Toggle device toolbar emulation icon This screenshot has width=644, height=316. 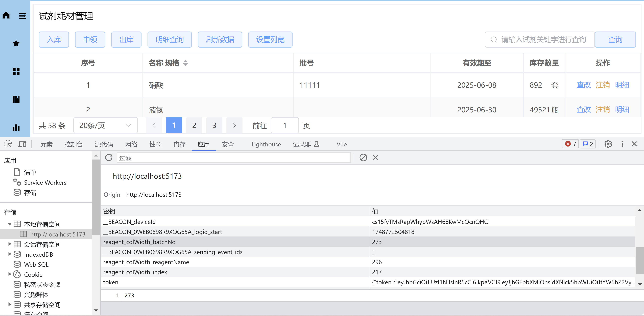[x=22, y=144]
